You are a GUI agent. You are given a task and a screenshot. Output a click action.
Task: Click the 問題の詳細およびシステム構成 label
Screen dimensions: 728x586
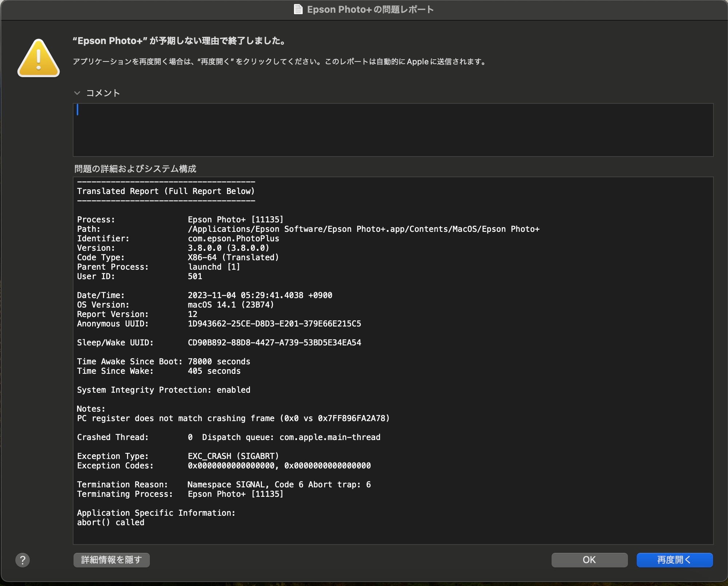(135, 169)
